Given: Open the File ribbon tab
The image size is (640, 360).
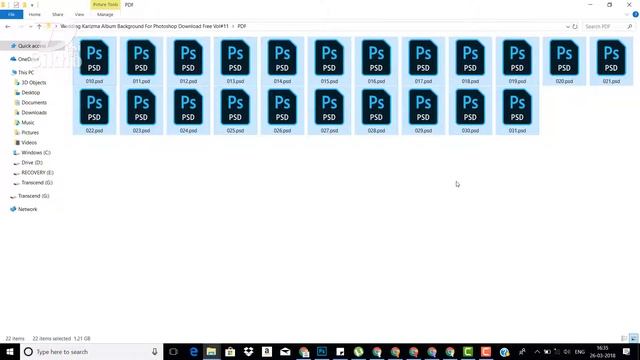Looking at the screenshot, I should [x=11, y=14].
